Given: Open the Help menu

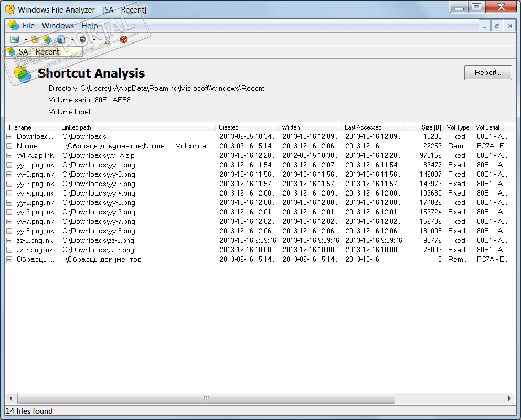Looking at the screenshot, I should tap(89, 26).
